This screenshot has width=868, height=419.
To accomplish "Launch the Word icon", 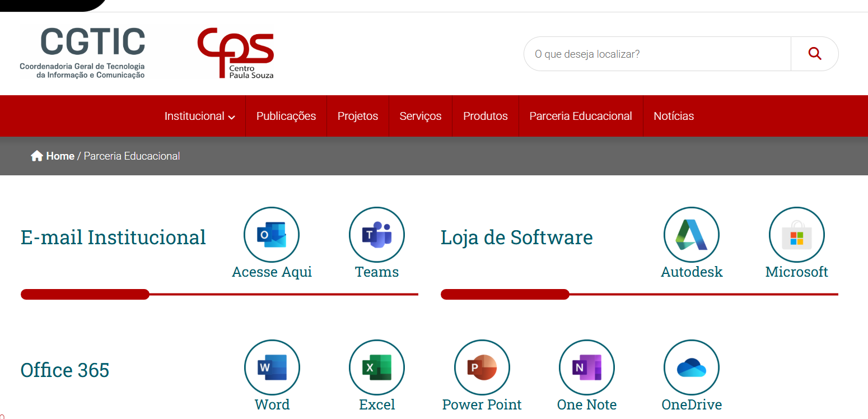I will click(272, 367).
